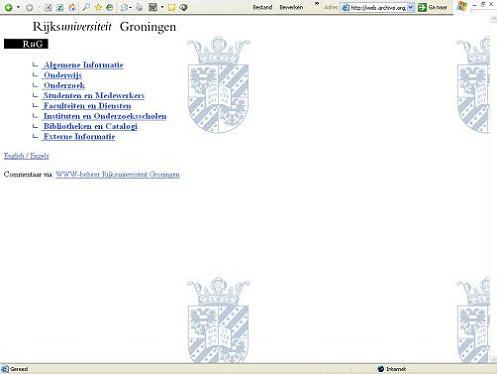Click the Gereed status bar text
The width and height of the screenshot is (497, 374).
19,369
